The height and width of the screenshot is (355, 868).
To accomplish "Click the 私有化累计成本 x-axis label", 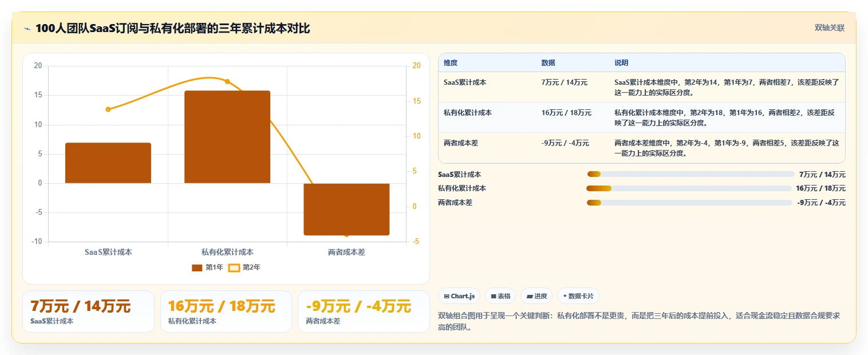I will point(227,252).
